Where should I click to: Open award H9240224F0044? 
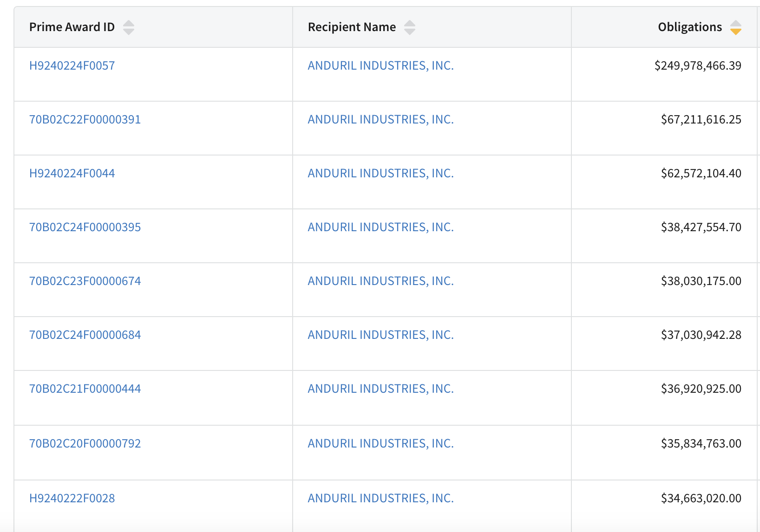(72, 173)
